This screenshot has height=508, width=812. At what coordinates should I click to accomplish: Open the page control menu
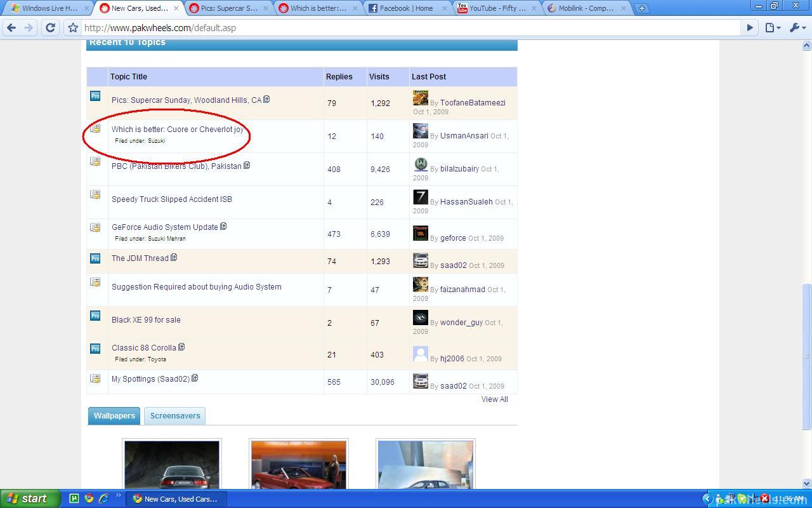click(x=772, y=28)
